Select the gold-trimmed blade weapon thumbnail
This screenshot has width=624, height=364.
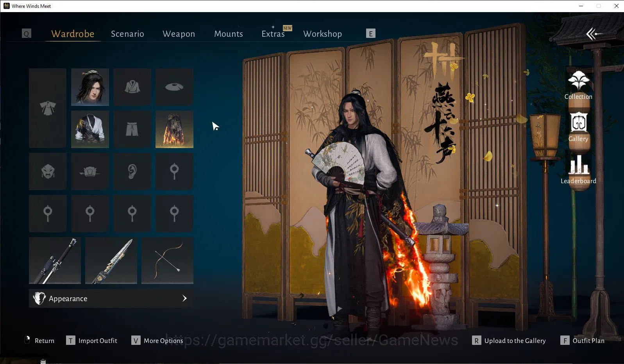(x=111, y=261)
